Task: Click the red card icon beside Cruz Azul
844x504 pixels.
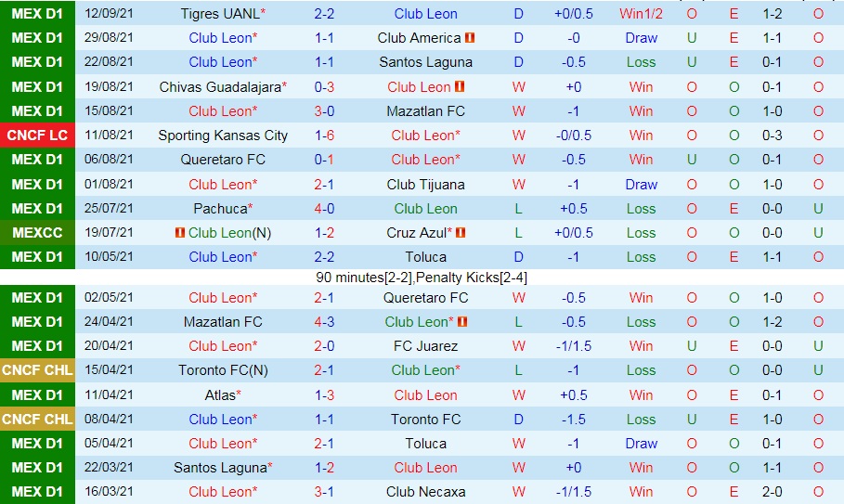Action: (461, 232)
